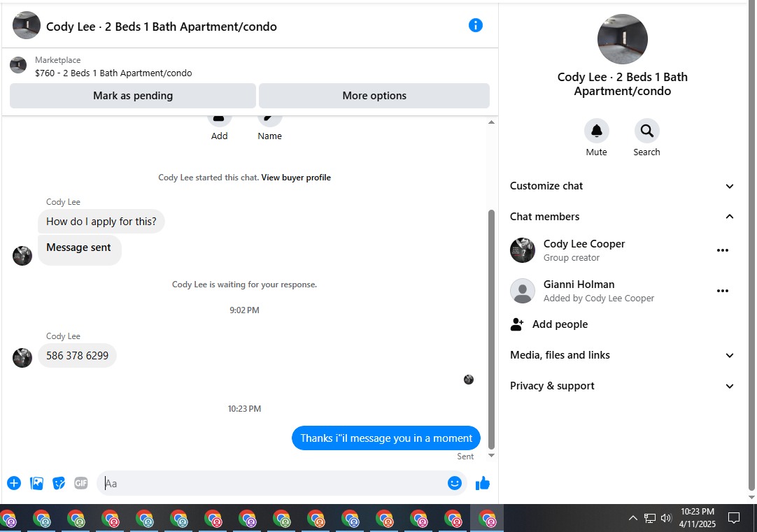Open the Marketplace listing $760 title
Viewport: 757px width, 532px height.
tap(113, 73)
